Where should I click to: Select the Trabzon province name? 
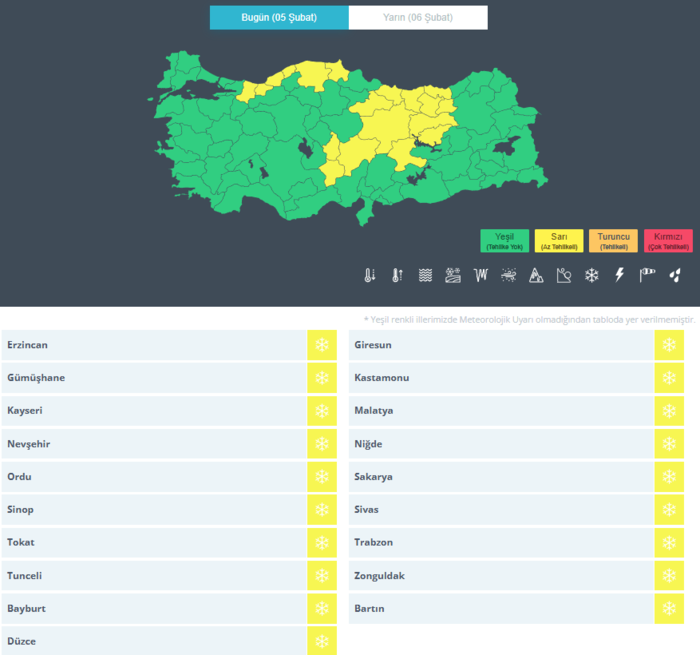pos(374,542)
